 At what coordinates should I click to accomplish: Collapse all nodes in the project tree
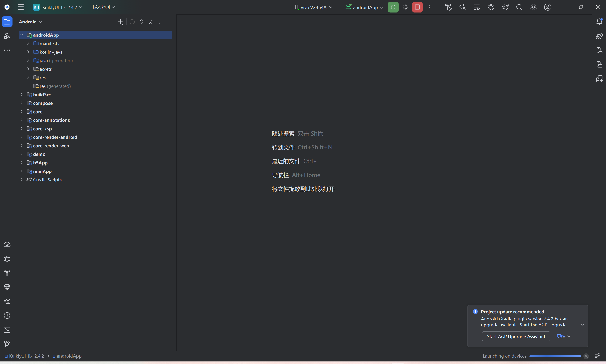[151, 22]
